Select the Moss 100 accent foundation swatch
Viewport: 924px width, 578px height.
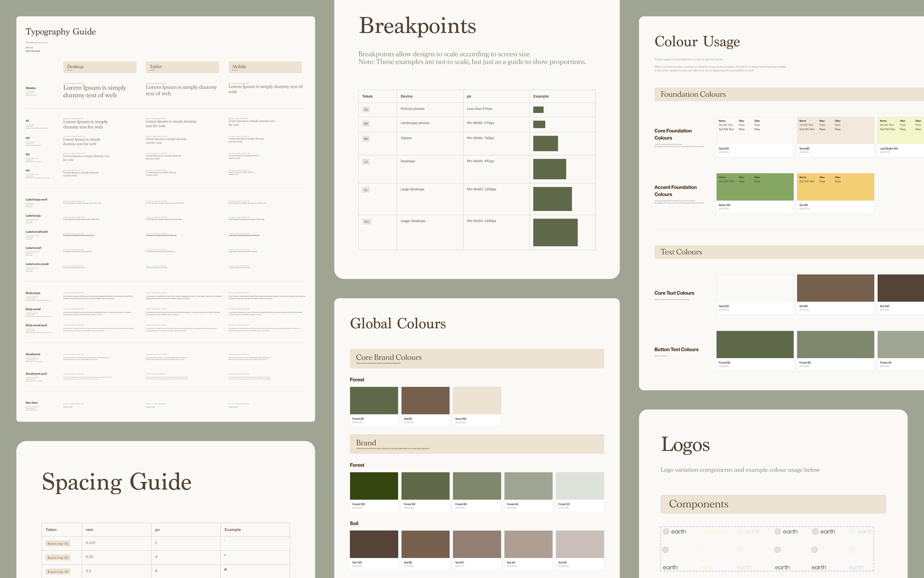click(755, 193)
